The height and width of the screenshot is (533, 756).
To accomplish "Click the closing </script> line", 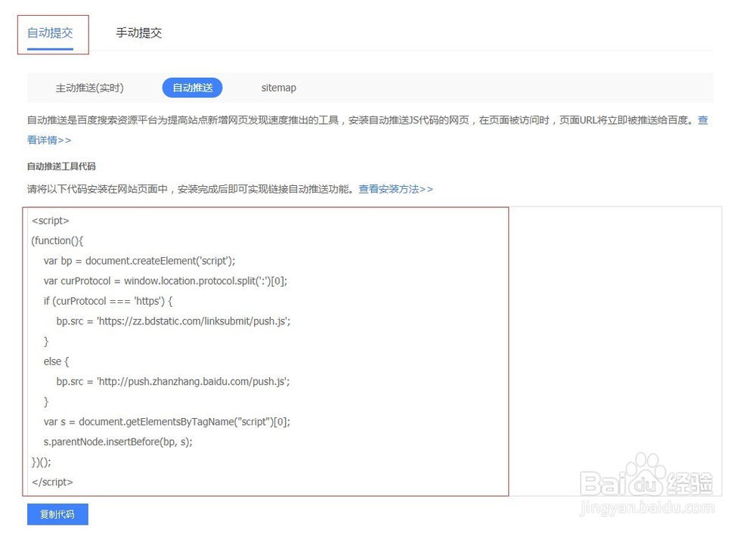I will (x=53, y=482).
